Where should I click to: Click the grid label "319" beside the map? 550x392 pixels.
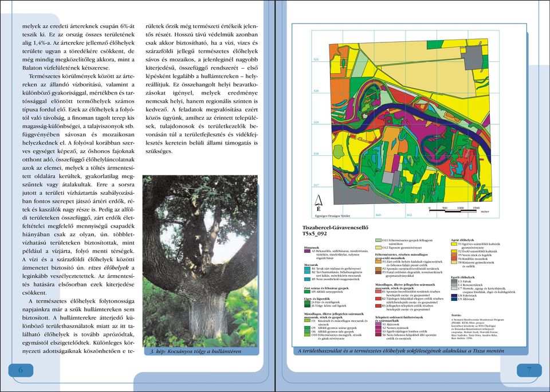pos(316,123)
